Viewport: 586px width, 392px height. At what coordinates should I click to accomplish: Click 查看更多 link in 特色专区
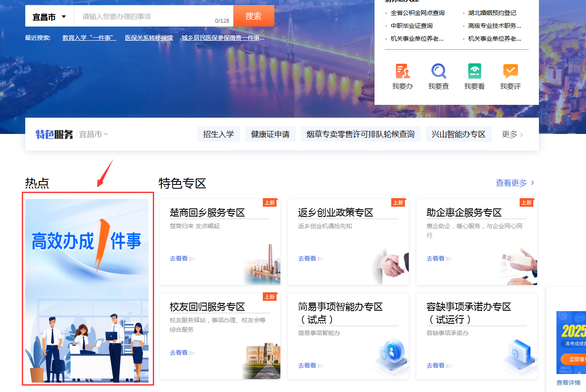pos(515,183)
